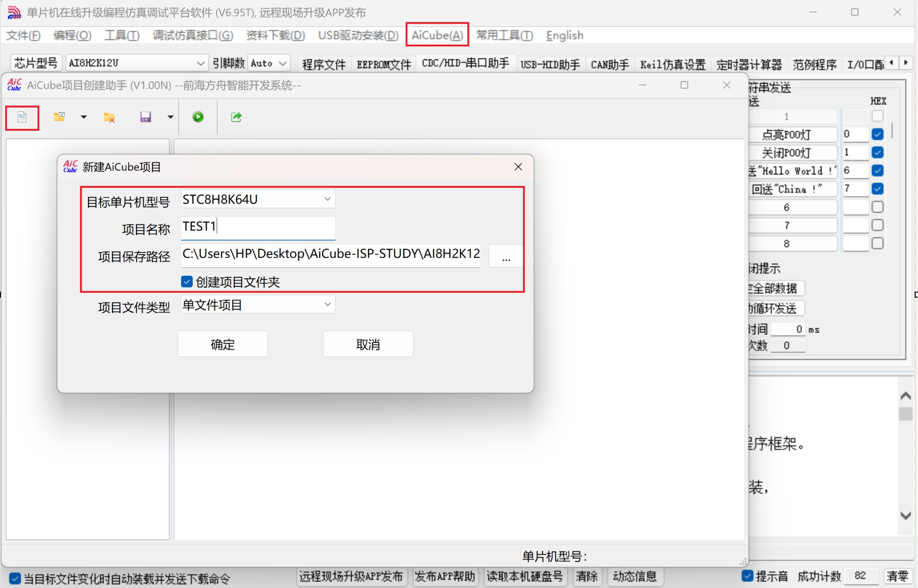This screenshot has width=918, height=588.
Task: Open the 目标单片机型号 dropdown
Action: point(258,199)
